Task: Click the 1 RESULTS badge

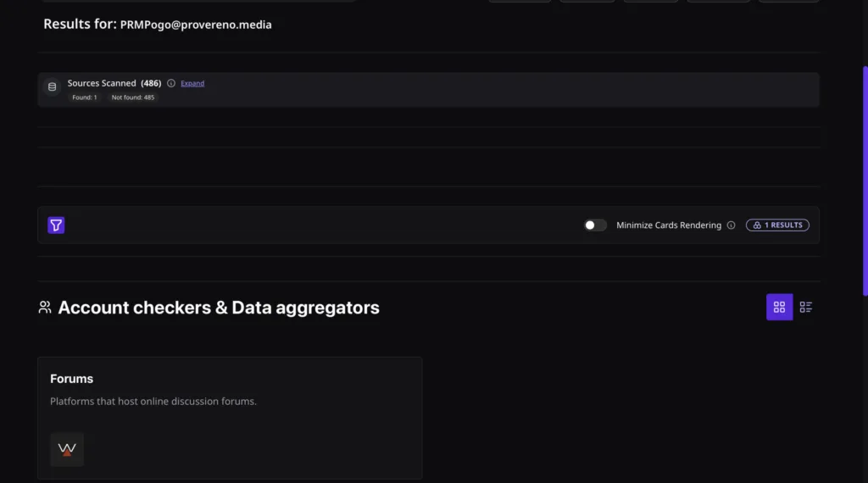Action: click(x=777, y=225)
